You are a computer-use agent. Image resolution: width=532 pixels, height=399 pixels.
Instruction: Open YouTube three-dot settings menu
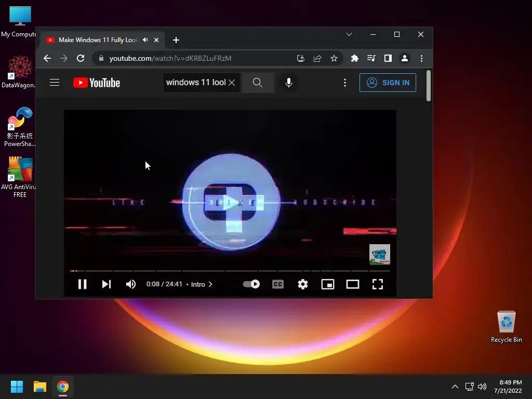tap(345, 83)
